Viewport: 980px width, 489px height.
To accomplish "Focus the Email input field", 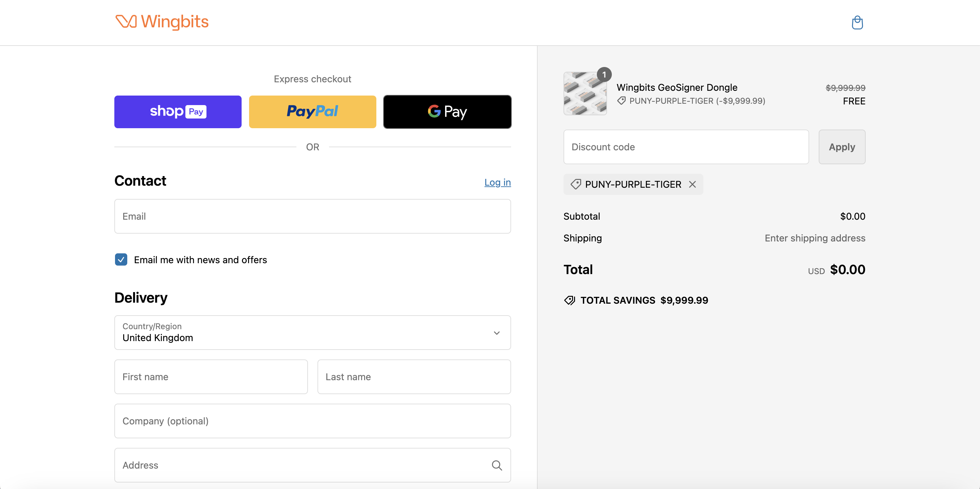I will (312, 216).
